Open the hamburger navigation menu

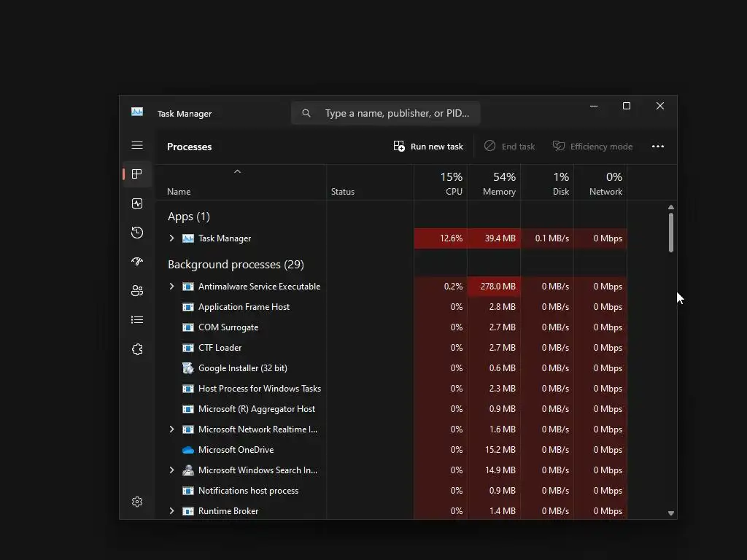point(137,145)
